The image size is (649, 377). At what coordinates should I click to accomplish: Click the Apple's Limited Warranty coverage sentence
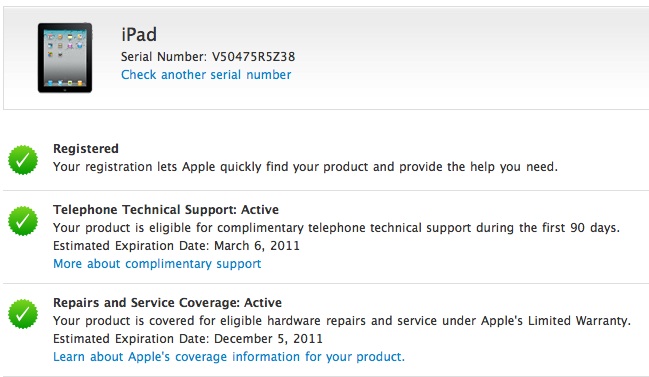point(342,321)
